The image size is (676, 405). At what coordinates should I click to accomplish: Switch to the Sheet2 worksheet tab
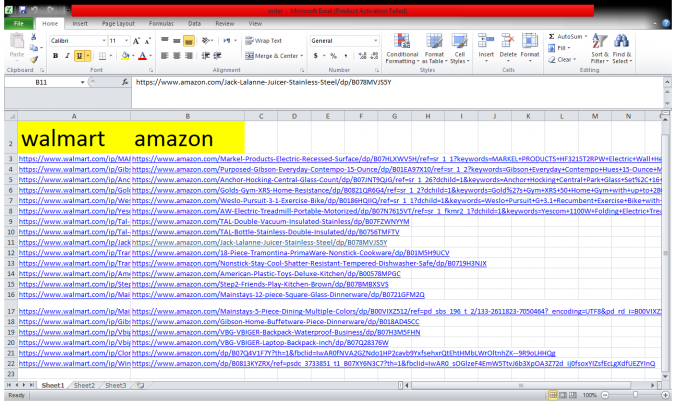84,384
